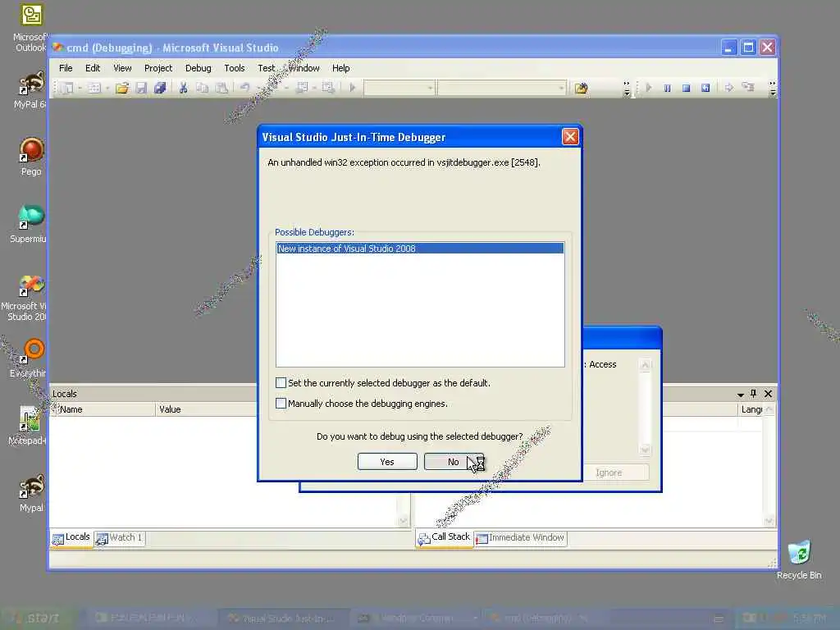Open the File menu

click(66, 68)
